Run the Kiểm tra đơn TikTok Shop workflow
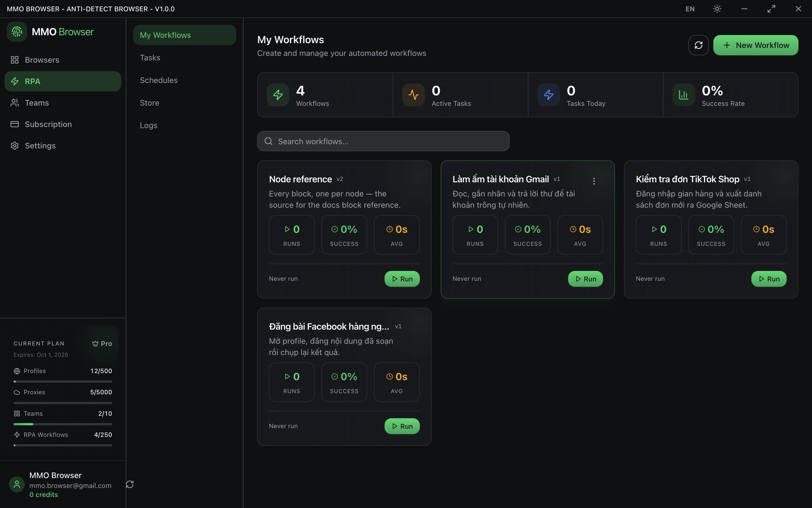The width and height of the screenshot is (812, 508). [769, 279]
